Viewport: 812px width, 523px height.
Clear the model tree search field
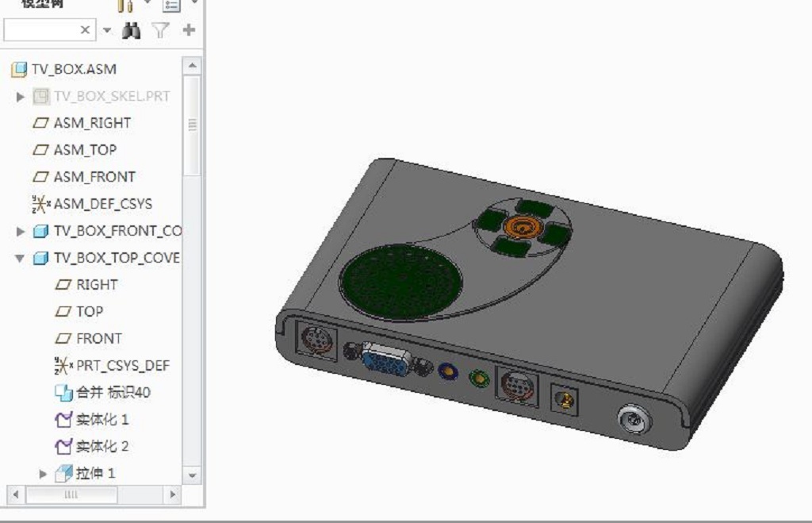tap(86, 30)
